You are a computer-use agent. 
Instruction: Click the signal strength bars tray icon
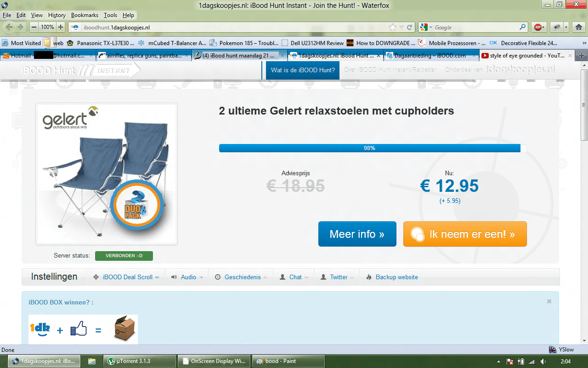532,361
